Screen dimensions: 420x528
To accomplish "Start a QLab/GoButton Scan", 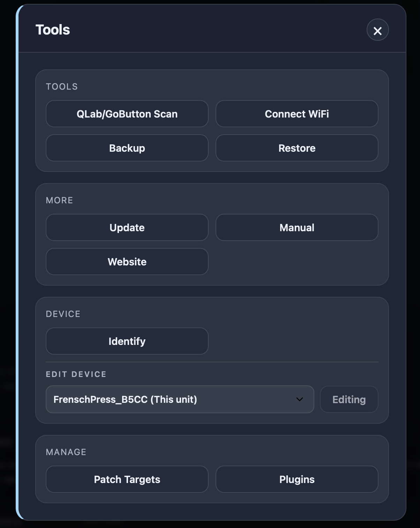I will tap(127, 114).
